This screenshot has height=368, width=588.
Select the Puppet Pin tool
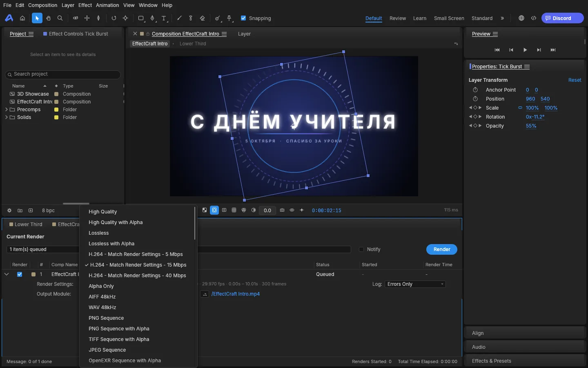(229, 18)
